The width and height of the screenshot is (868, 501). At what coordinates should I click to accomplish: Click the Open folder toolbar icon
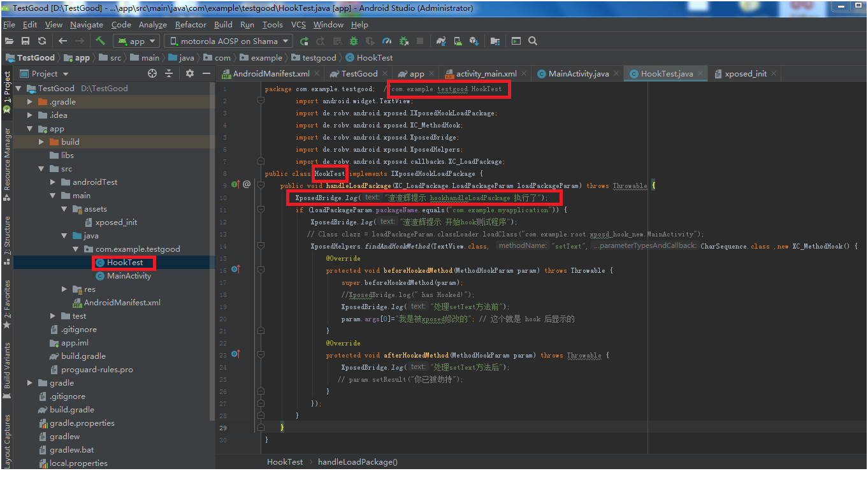[x=9, y=41]
